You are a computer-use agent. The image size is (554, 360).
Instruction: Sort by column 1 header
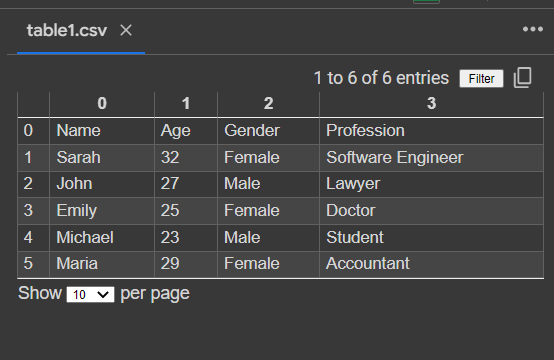[186, 104]
